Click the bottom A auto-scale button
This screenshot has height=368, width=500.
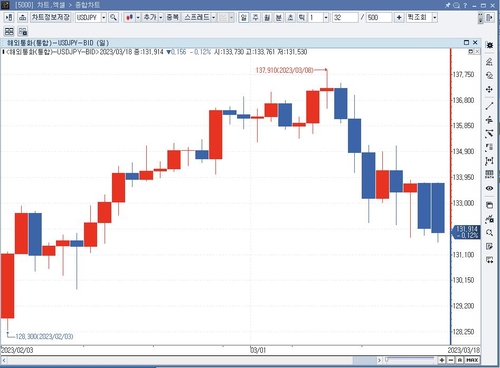coord(460,360)
